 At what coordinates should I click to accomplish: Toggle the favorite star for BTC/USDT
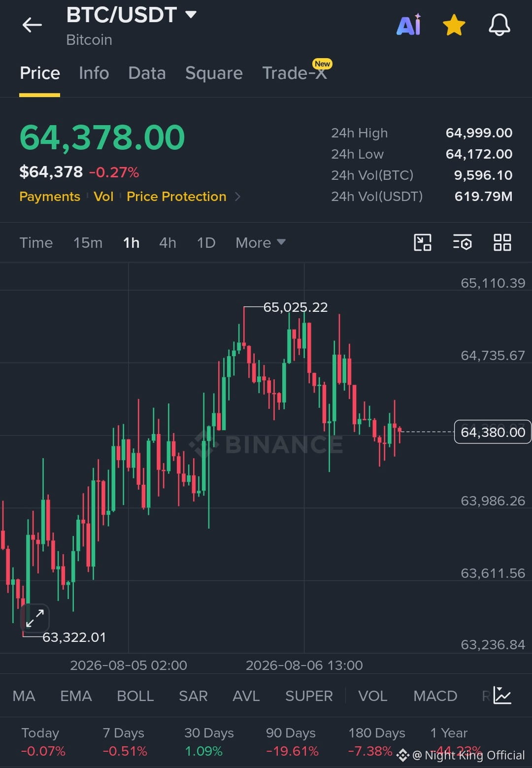tap(454, 25)
